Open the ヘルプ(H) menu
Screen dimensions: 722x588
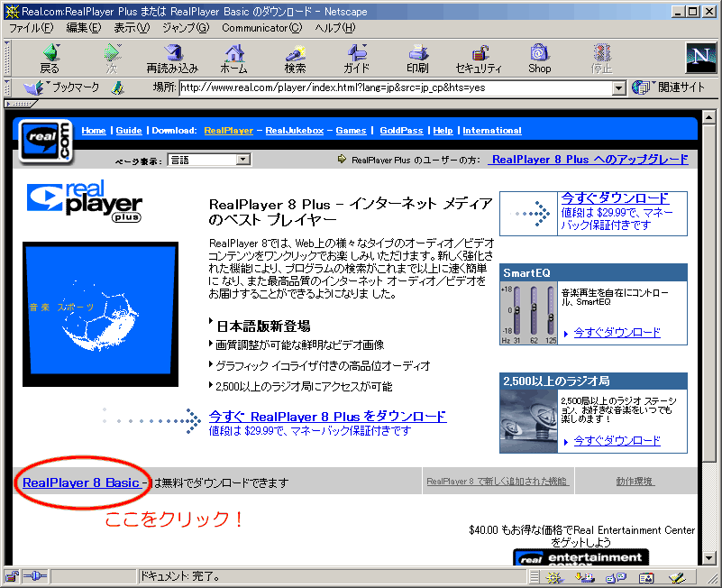(x=335, y=28)
